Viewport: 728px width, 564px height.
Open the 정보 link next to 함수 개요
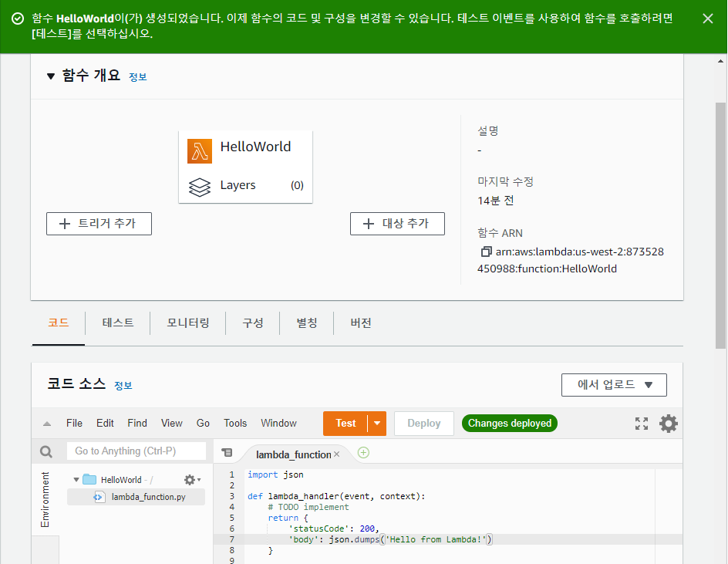(137, 77)
